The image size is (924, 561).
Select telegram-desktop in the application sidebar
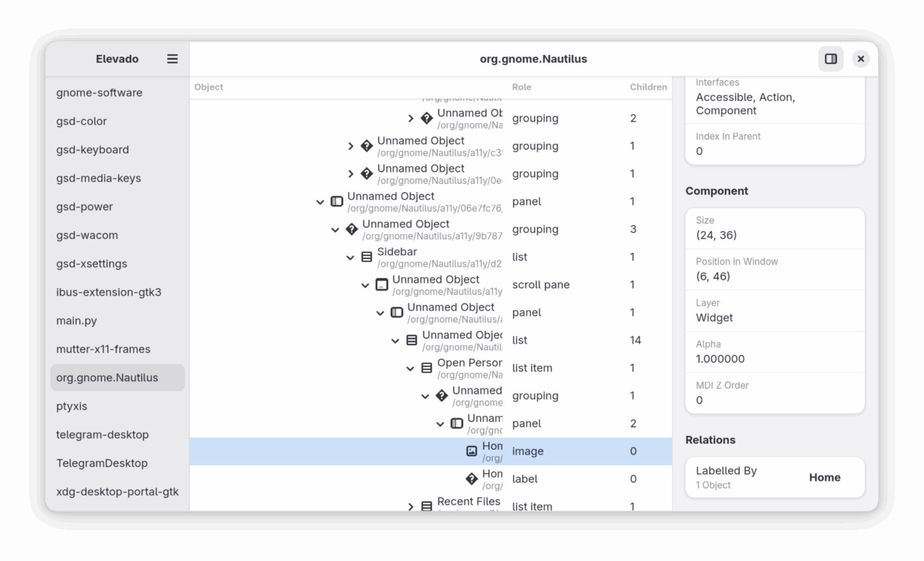(102, 435)
